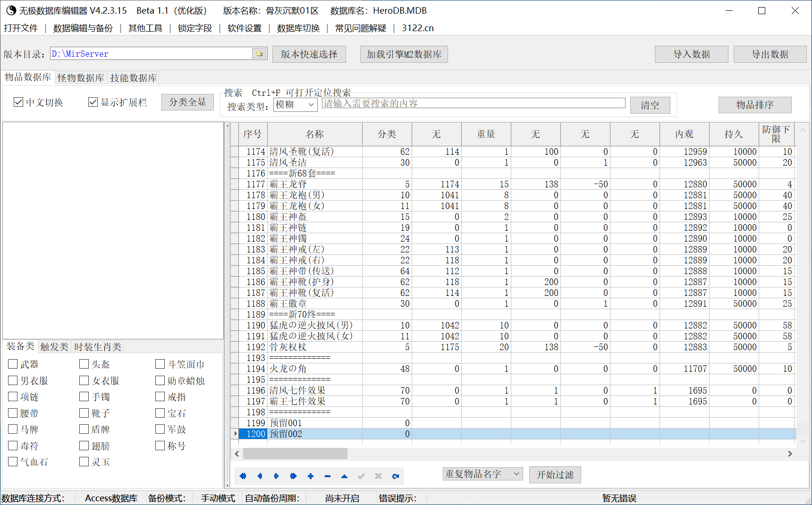The image size is (812, 505).
Task: Open the 其他工具 menu
Action: click(x=145, y=28)
